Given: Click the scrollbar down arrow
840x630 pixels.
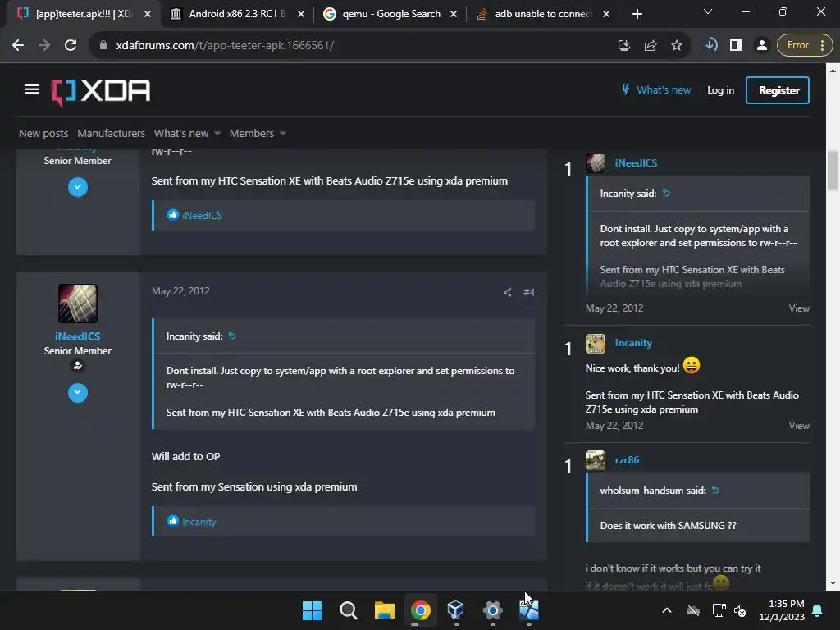Looking at the screenshot, I should [x=833, y=583].
